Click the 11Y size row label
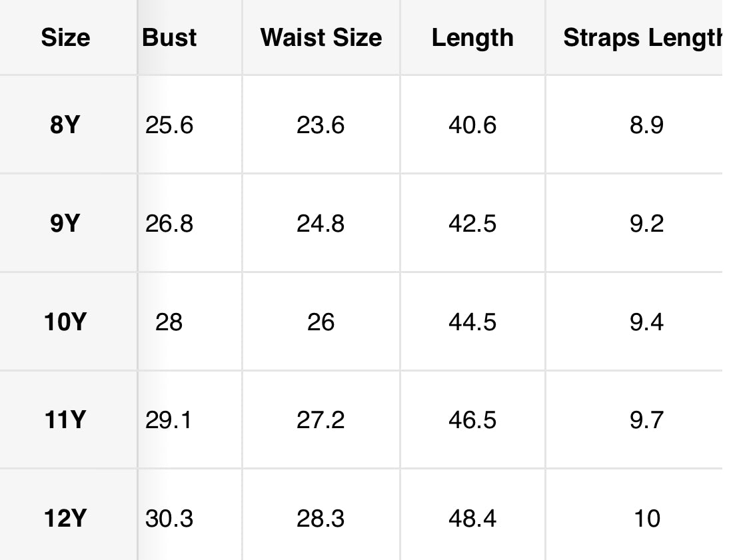The image size is (737, 560). tap(65, 420)
